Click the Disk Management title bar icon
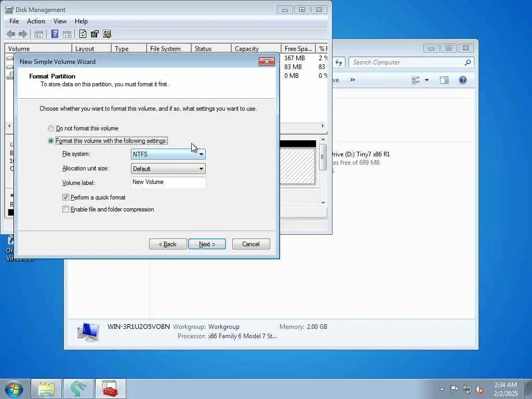This screenshot has width=532, height=399. (x=9, y=9)
